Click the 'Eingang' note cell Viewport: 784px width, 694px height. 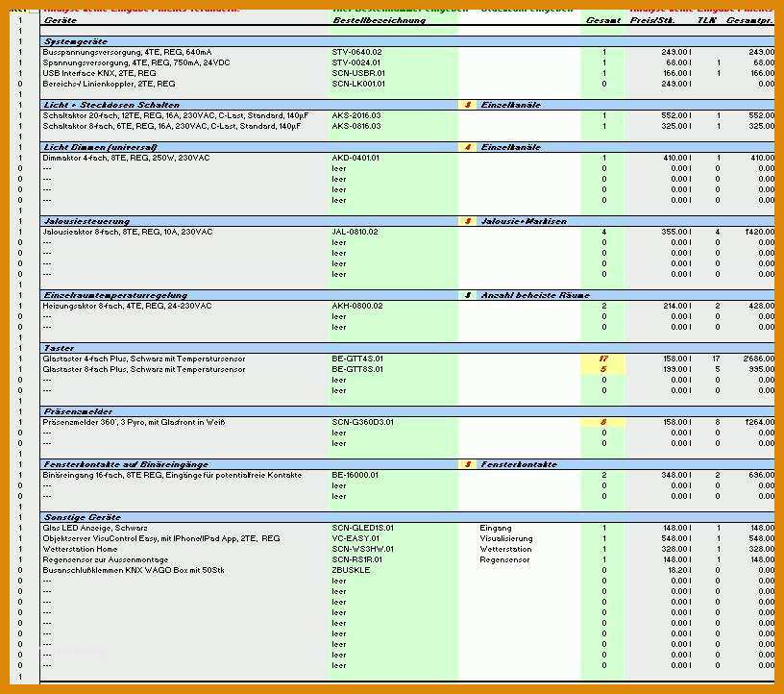tap(495, 528)
